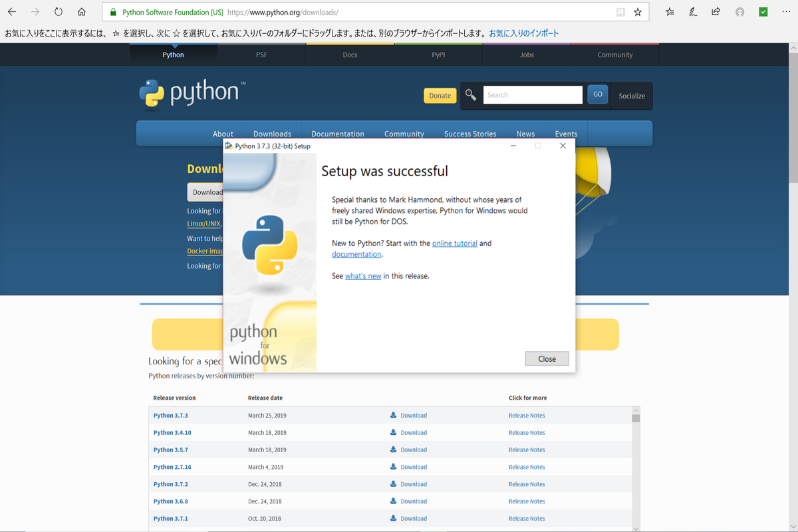
Task: Open the PSF top navigation tab
Action: [261, 55]
